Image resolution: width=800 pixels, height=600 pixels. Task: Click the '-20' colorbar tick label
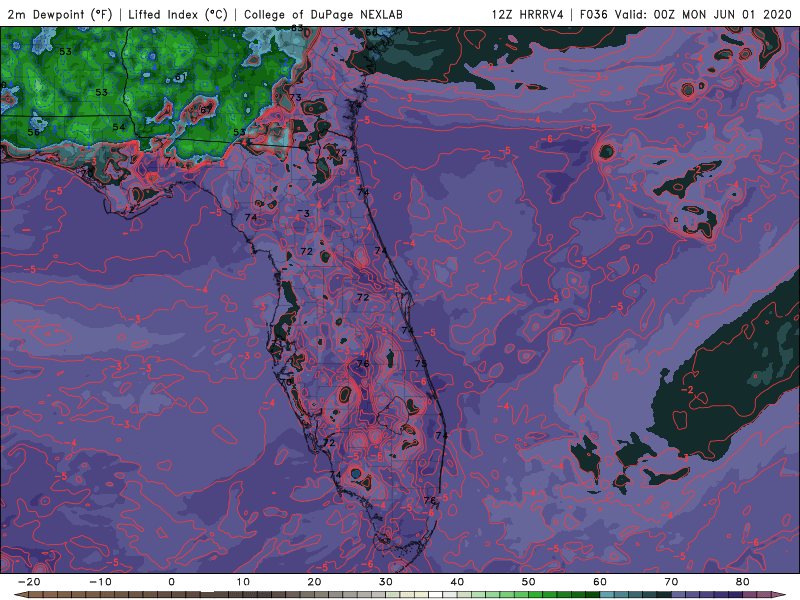click(x=29, y=582)
